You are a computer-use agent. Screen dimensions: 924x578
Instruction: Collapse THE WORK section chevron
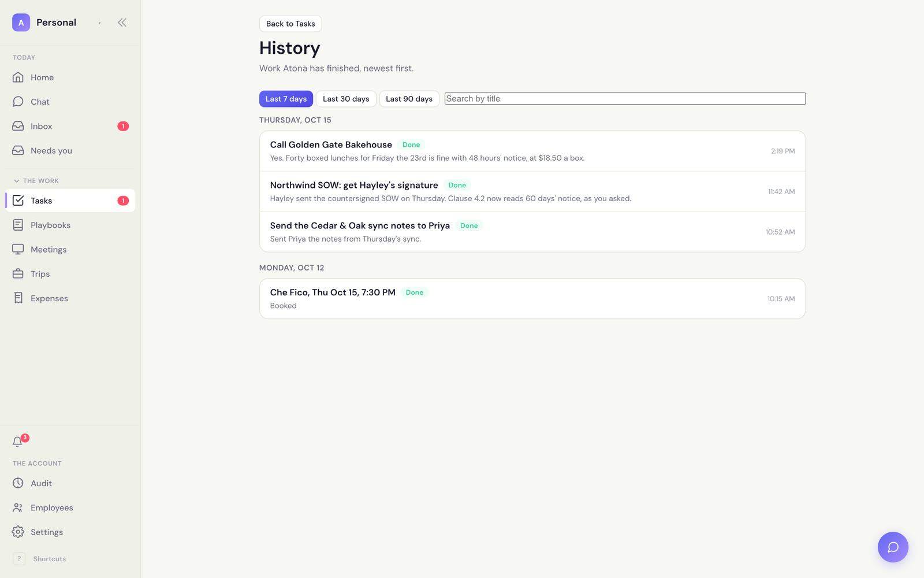17,181
